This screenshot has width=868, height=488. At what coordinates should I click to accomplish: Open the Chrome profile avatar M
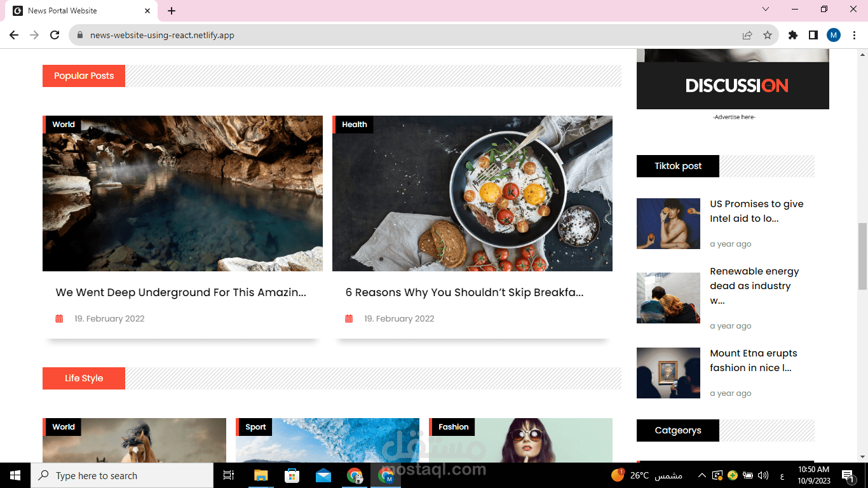(834, 35)
